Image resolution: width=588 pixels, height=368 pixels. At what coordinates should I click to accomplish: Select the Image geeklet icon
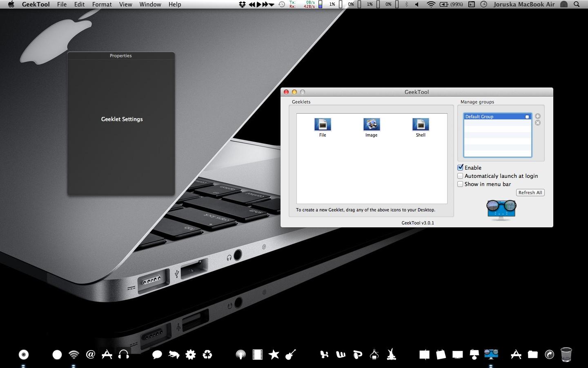coord(372,124)
